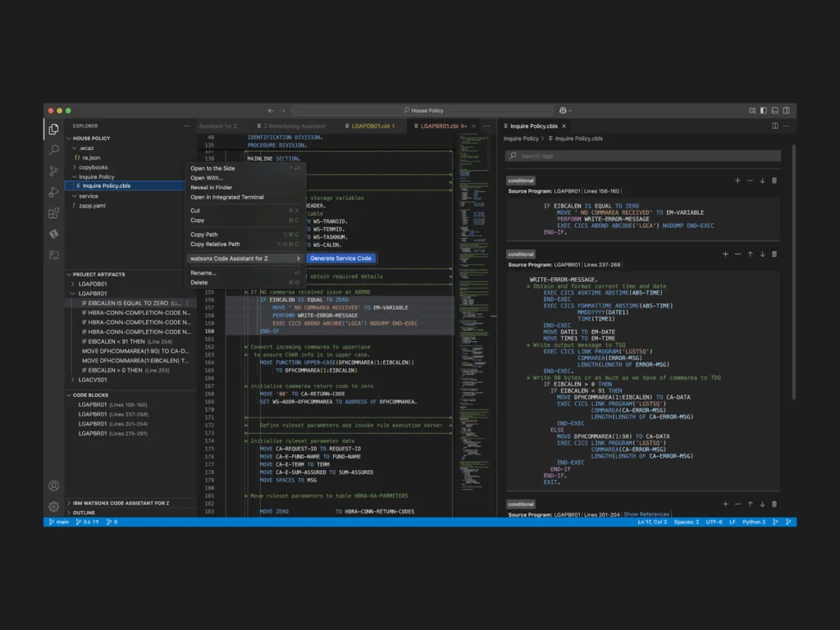
Task: Choose Open to the Side in context menu
Action: tap(244, 168)
